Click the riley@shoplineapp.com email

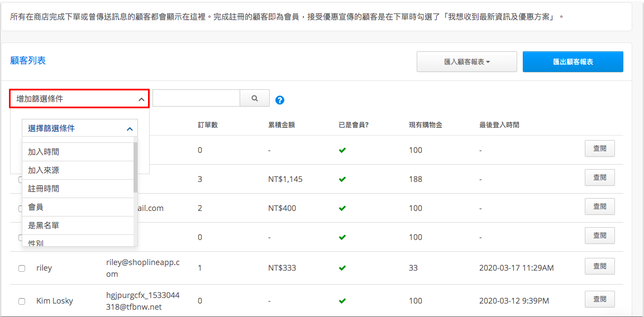coord(143,268)
